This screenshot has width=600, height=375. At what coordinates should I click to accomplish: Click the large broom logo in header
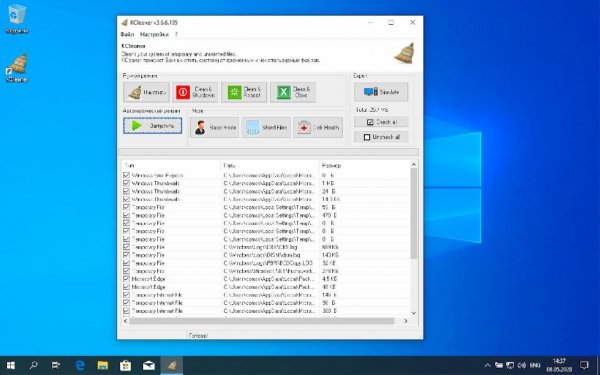404,53
